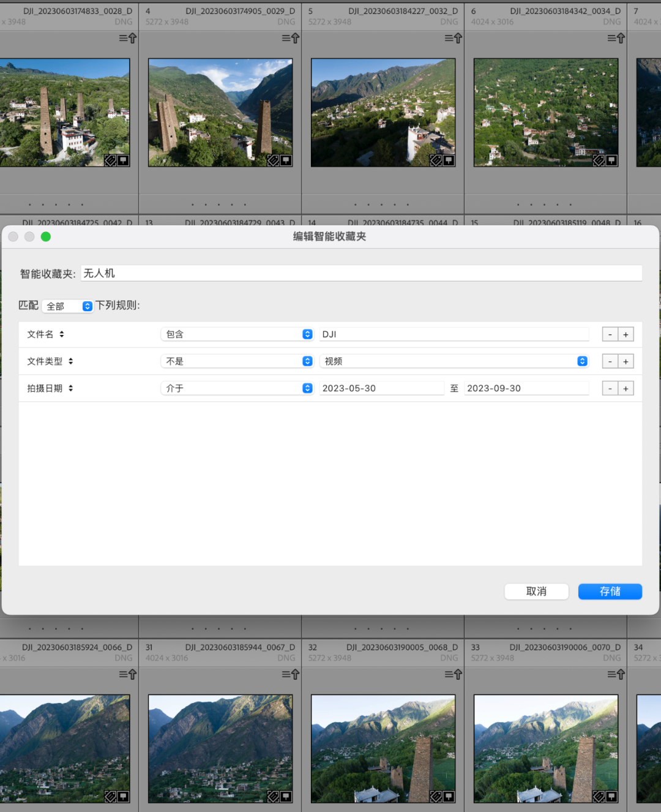Click GPS location badge on photo DJI_0070
This screenshot has height=812, width=661.
(611, 797)
